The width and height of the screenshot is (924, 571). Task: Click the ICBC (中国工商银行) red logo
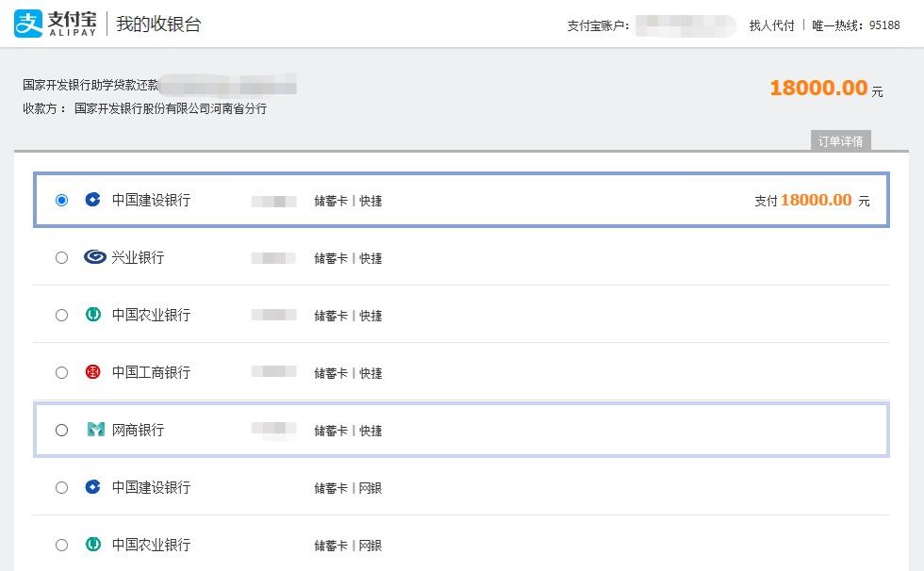pos(93,372)
